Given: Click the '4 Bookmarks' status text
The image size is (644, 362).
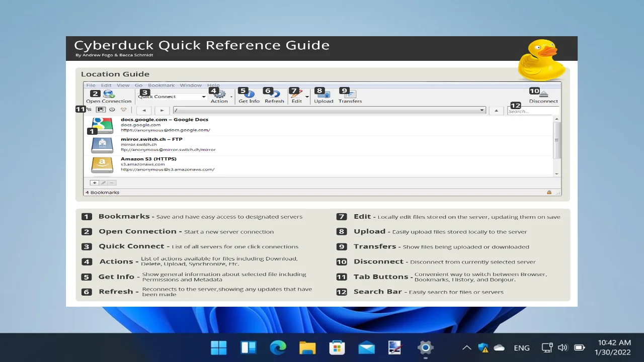Looking at the screenshot, I should [x=102, y=193].
